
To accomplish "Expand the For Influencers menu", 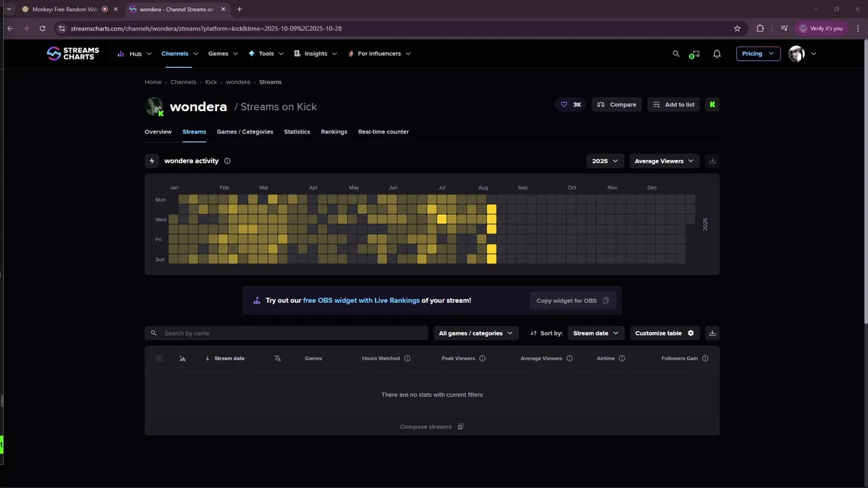I will point(379,54).
